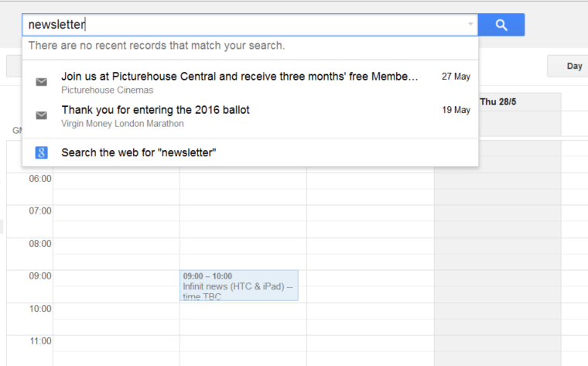
Task: Click the 10:00 time slot label
Action: point(40,309)
